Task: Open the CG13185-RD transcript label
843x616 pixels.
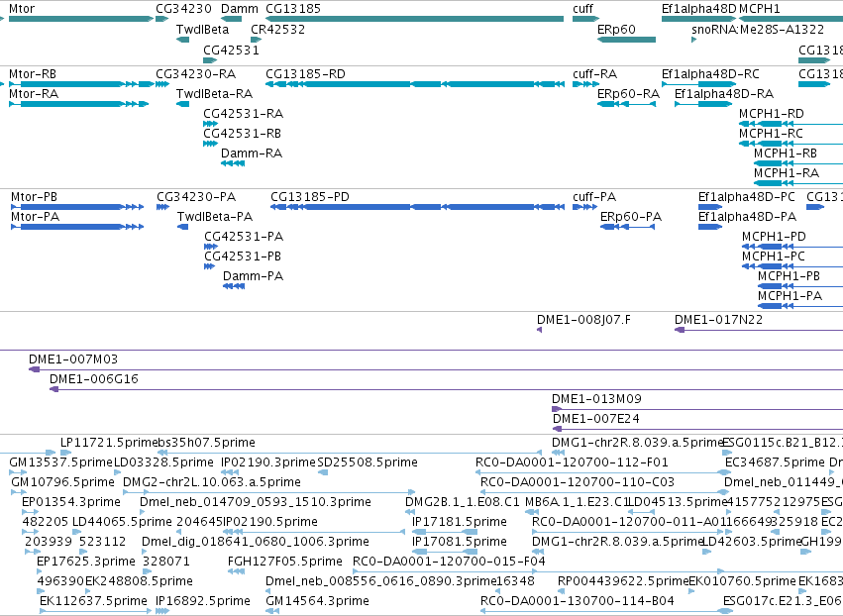Action: click(305, 74)
